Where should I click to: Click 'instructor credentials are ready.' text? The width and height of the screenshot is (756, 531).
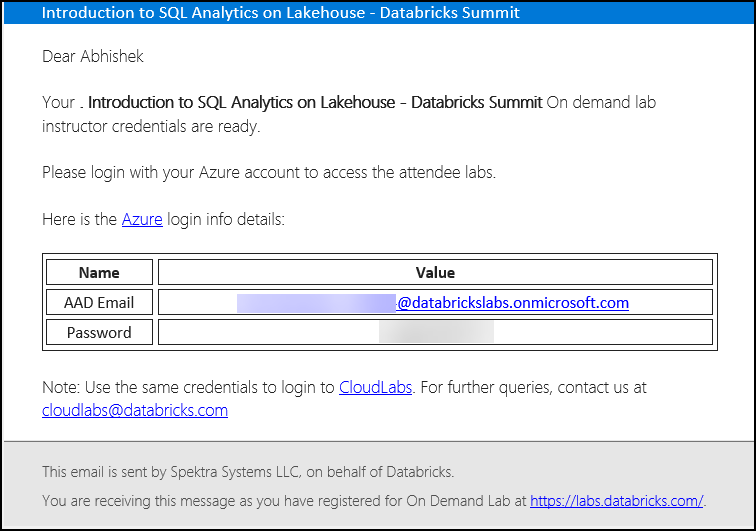151,126
